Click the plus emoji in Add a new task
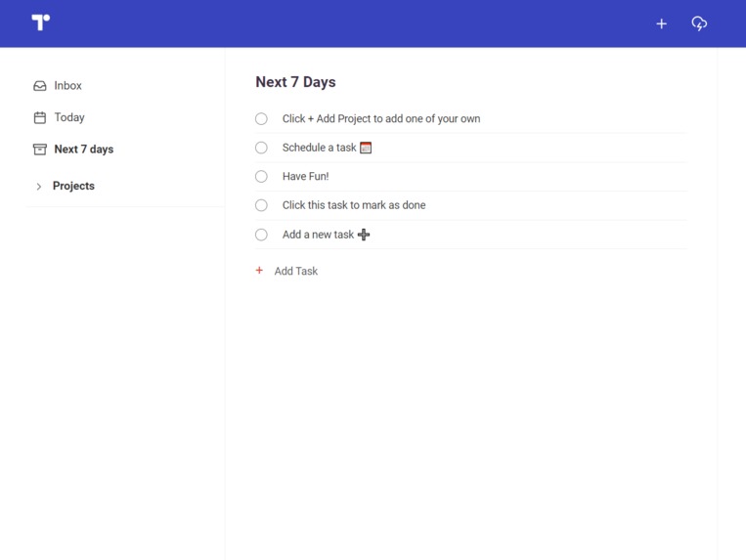This screenshot has width=746, height=560. [364, 235]
